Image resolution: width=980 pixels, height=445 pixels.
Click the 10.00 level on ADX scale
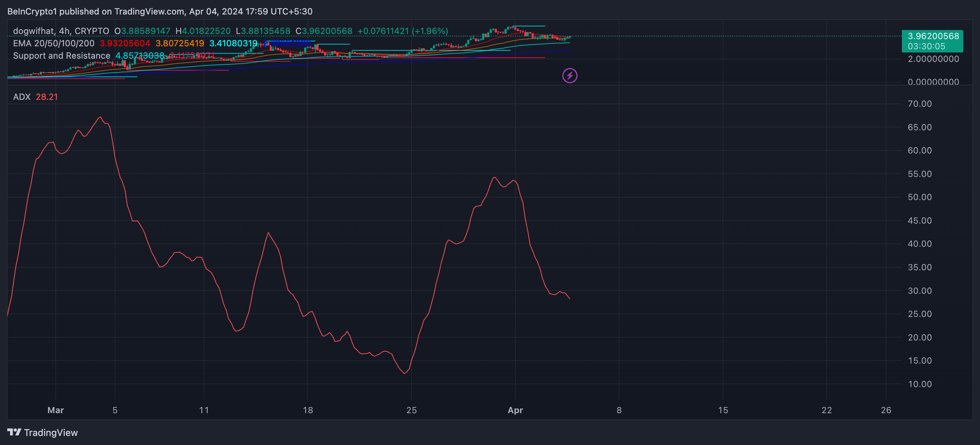click(920, 384)
